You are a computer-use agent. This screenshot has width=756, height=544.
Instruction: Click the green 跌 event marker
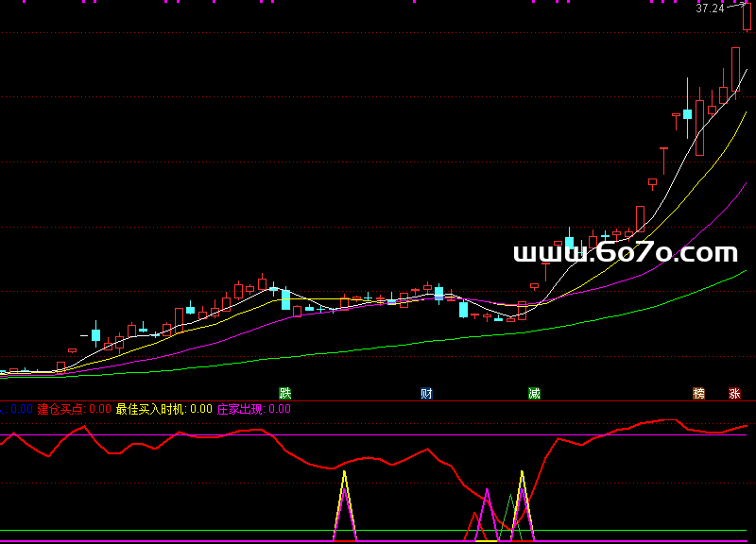coord(284,393)
